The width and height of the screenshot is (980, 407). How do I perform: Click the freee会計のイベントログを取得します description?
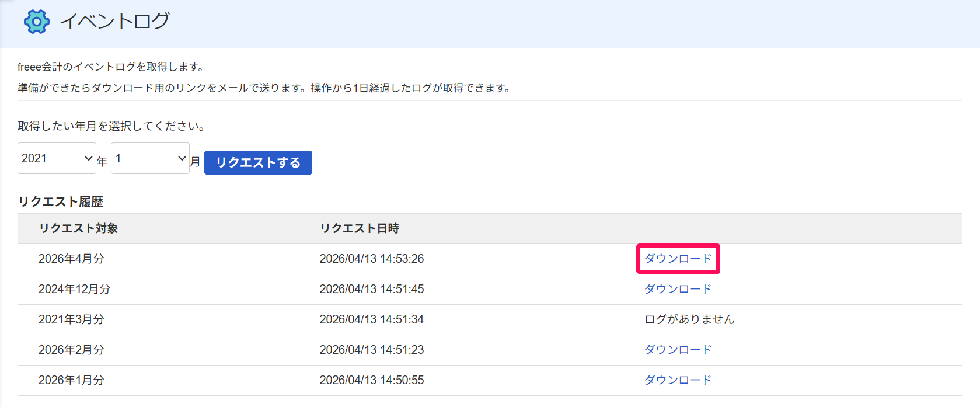click(x=110, y=67)
